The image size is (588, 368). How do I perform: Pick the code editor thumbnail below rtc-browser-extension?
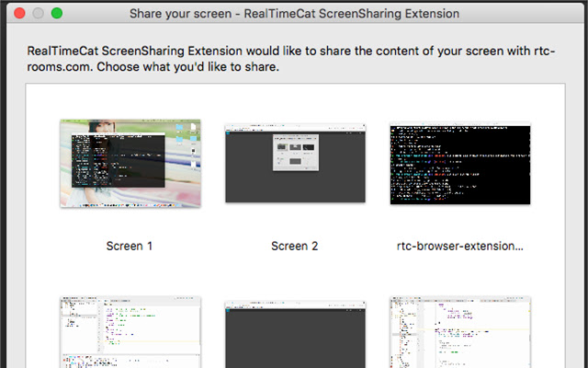click(x=460, y=332)
